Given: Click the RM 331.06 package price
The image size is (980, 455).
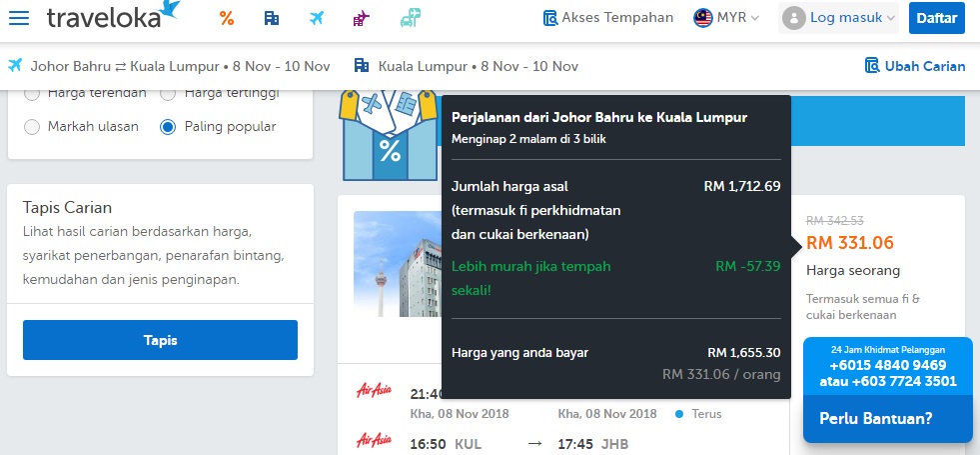Looking at the screenshot, I should (x=850, y=242).
